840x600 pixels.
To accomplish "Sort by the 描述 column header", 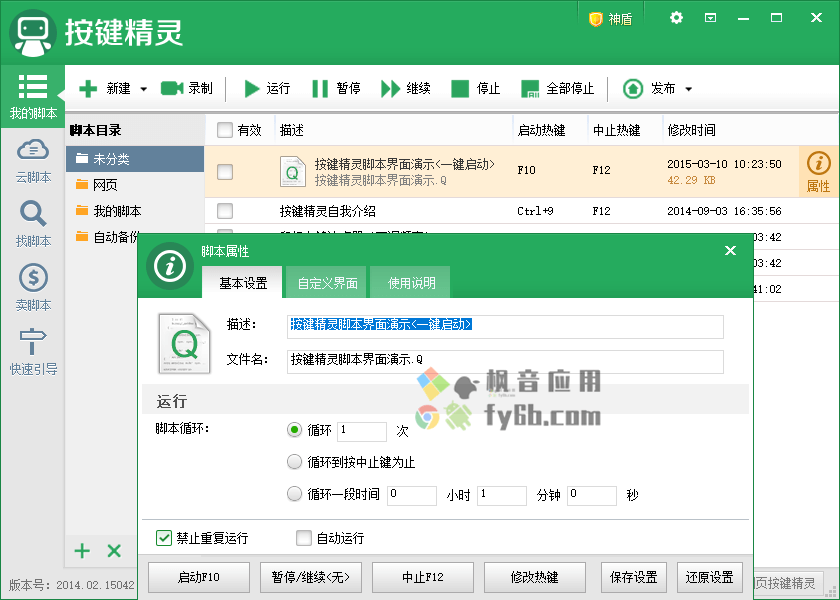I will click(x=394, y=130).
